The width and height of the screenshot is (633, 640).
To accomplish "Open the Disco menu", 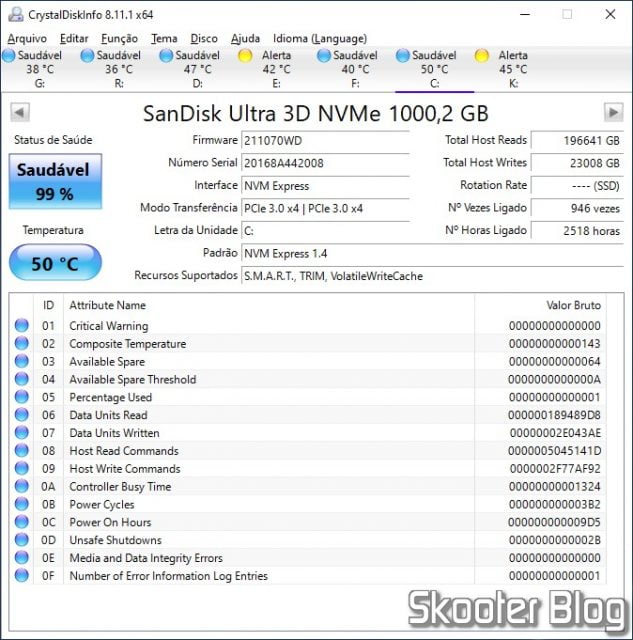I will pos(204,38).
